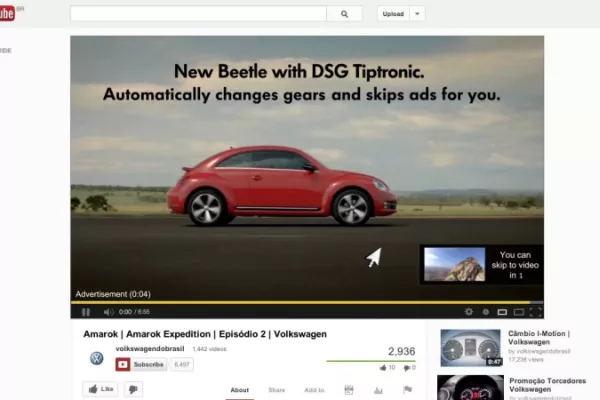This screenshot has width=600, height=400.
Task: Mute audio via the speaker icon
Action: coord(108,312)
